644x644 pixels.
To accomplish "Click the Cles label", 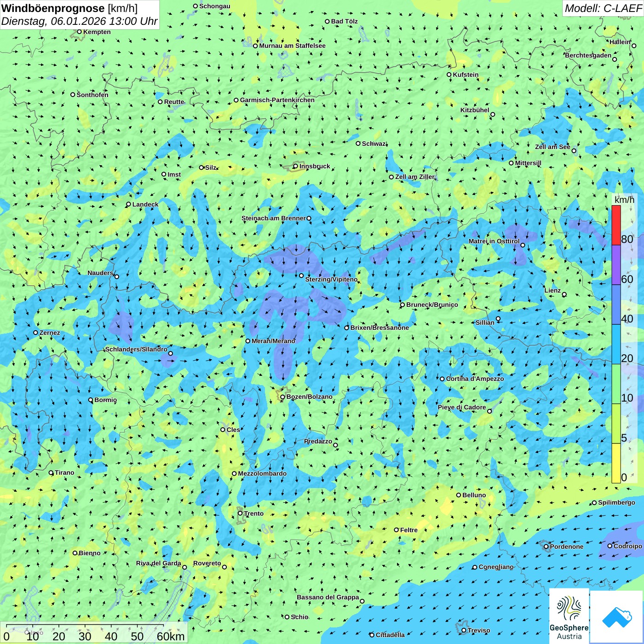I will tap(233, 430).
